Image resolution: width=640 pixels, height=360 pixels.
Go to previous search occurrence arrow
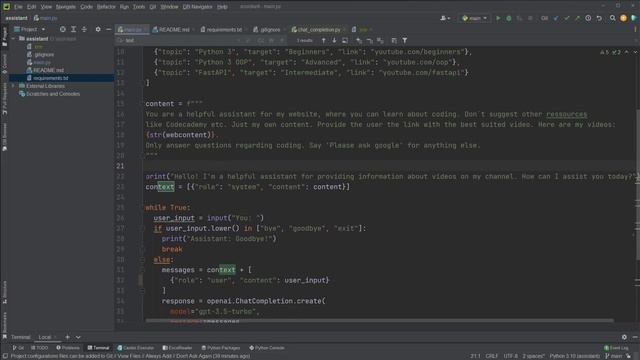[x=323, y=40]
